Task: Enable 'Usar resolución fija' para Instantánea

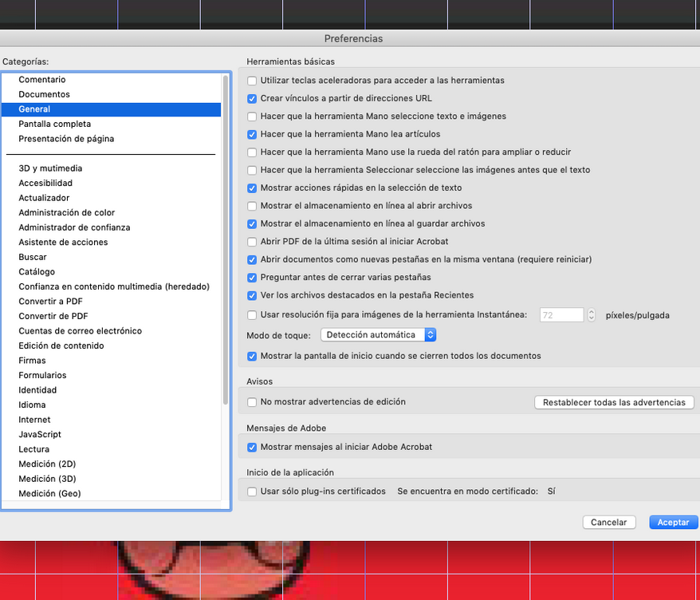Action: (x=252, y=314)
